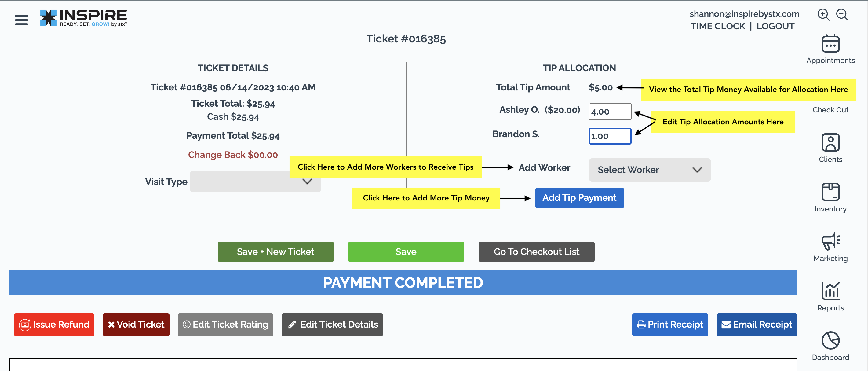Open the Inventory sidebar icon
Screen dimensions: 868x371
coord(831,192)
